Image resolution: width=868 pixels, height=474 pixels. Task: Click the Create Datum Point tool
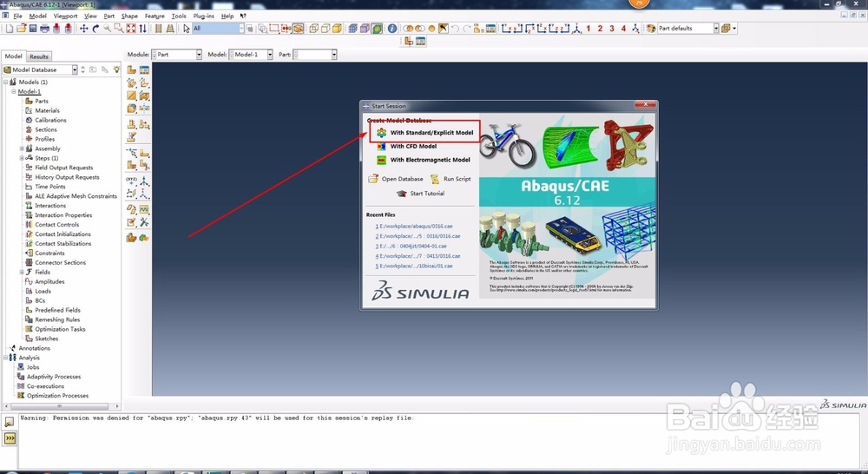pos(132,181)
